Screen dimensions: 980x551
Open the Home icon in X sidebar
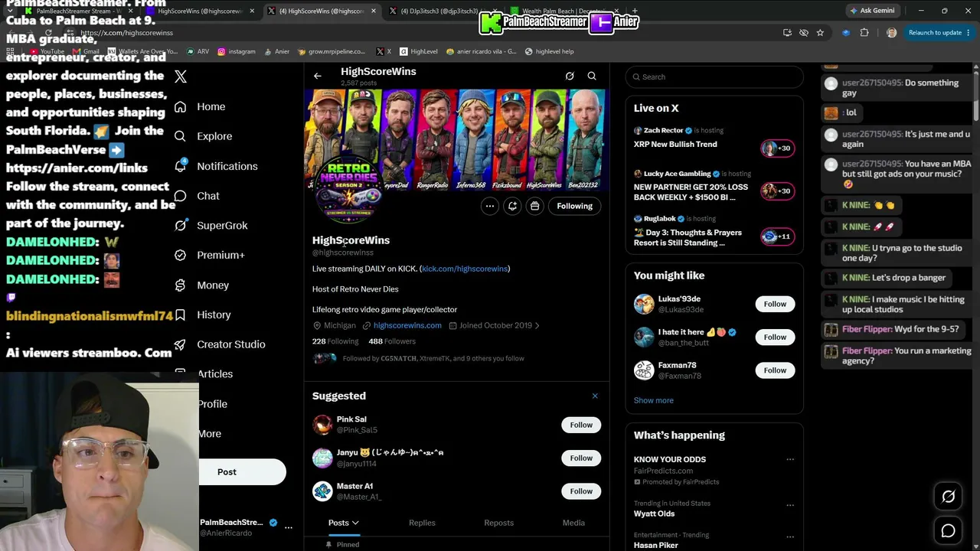point(180,106)
